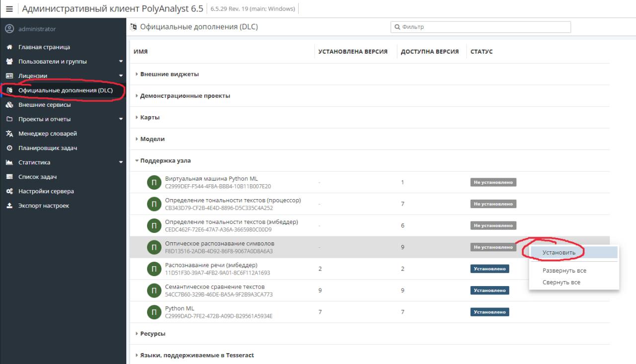Click GUID text C2999DAD-7FE2-472B-A09D-B29561A5934E

[219, 316]
